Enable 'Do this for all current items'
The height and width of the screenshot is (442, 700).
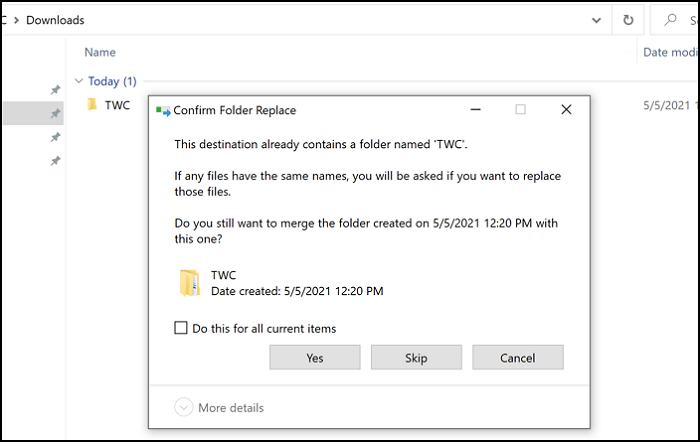tap(181, 328)
